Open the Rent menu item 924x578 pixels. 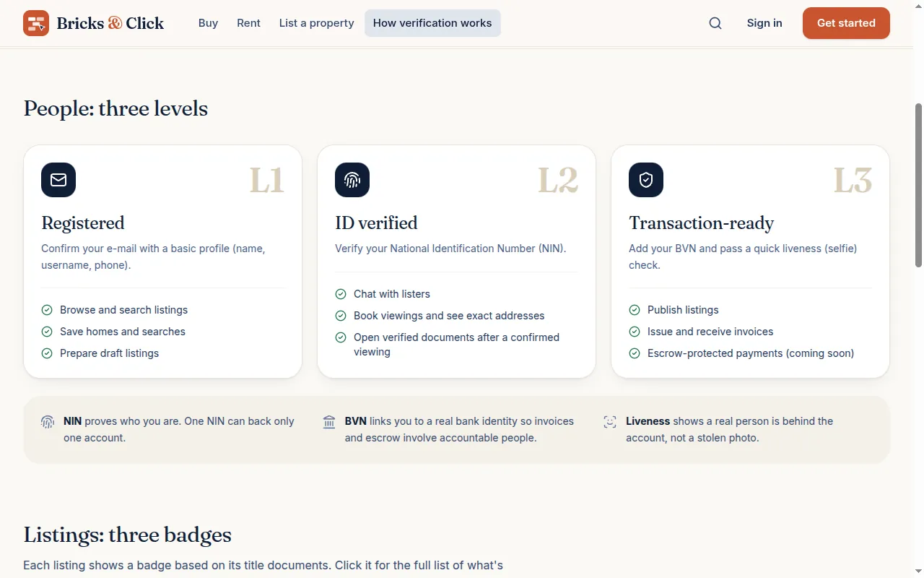[248, 23]
